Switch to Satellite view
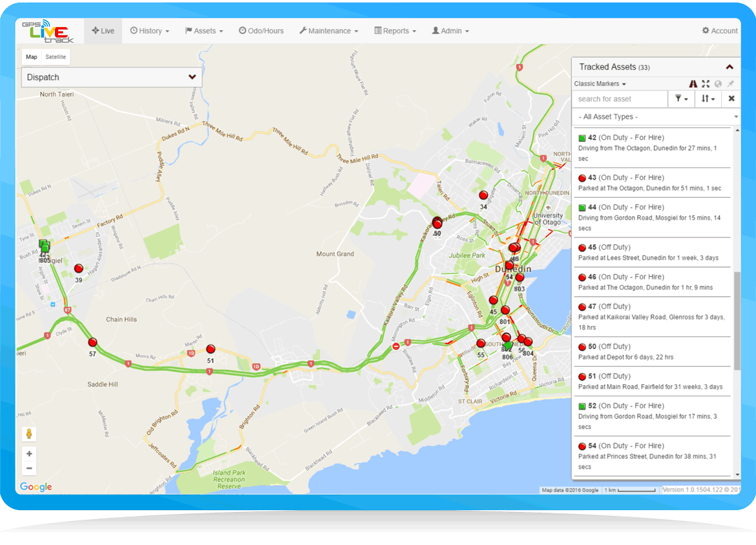The width and height of the screenshot is (756, 545). (56, 57)
